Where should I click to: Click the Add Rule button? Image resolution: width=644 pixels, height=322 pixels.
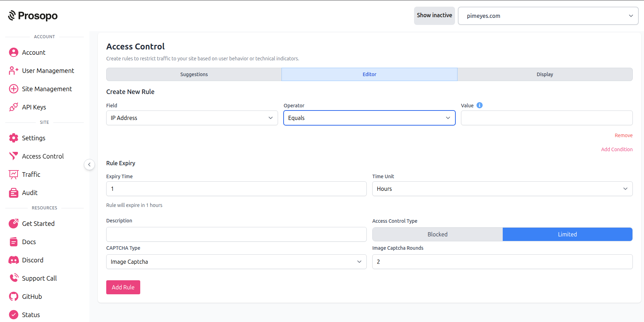click(x=123, y=287)
